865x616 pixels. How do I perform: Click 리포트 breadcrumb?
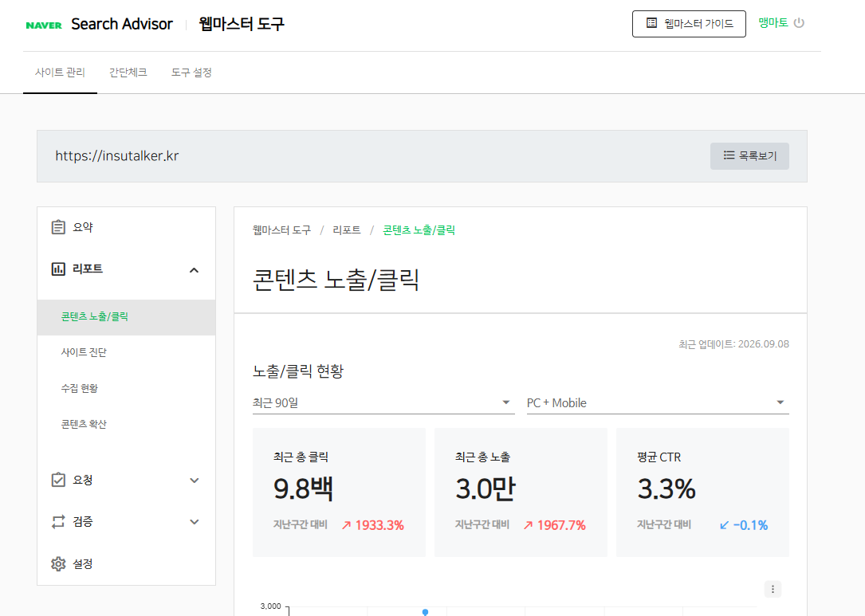(x=347, y=230)
